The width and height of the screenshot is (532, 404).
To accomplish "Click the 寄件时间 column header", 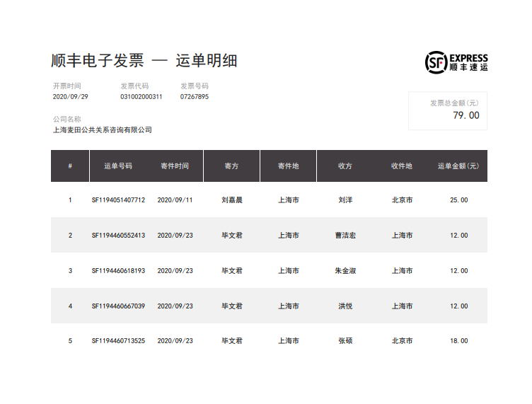I will (175, 166).
